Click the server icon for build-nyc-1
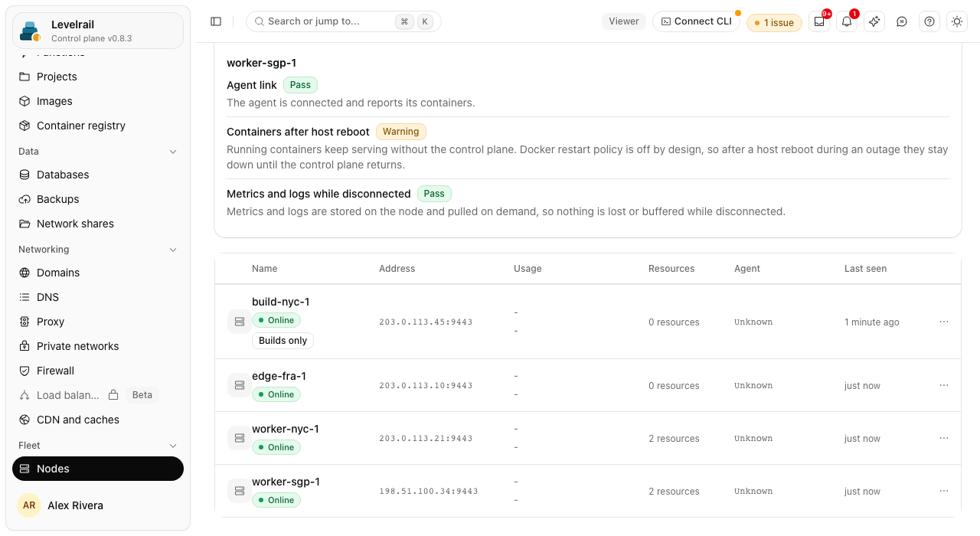This screenshot has width=980, height=536. click(239, 322)
